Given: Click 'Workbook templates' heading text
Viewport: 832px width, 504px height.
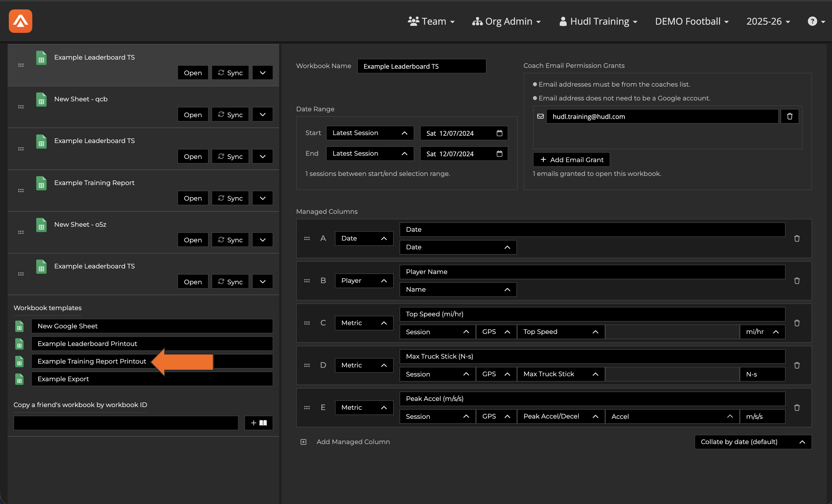Looking at the screenshot, I should [x=48, y=308].
